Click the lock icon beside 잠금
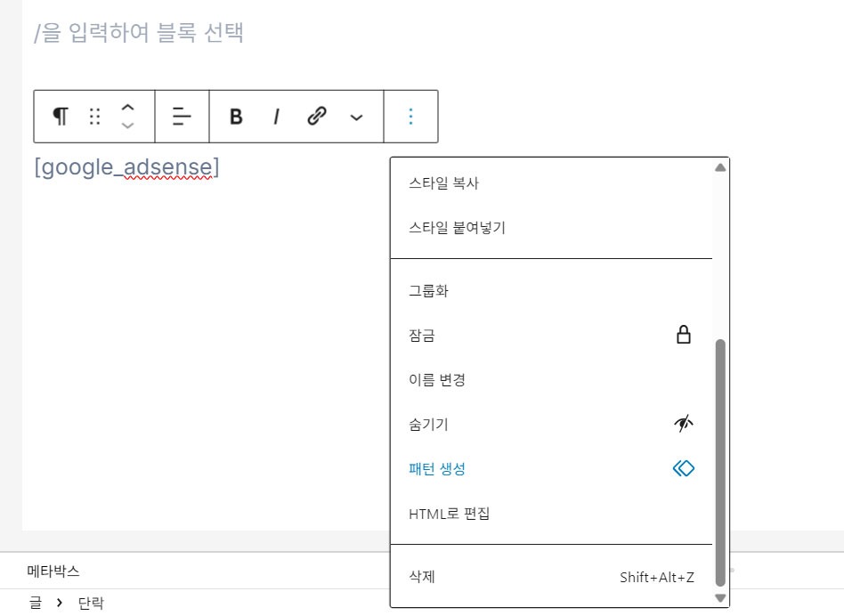844x616 pixels. [685, 336]
